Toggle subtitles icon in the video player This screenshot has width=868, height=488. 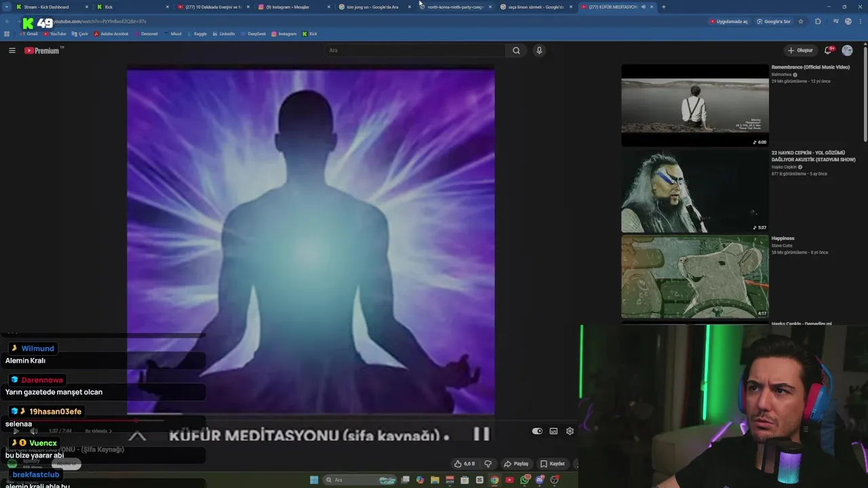click(x=553, y=431)
